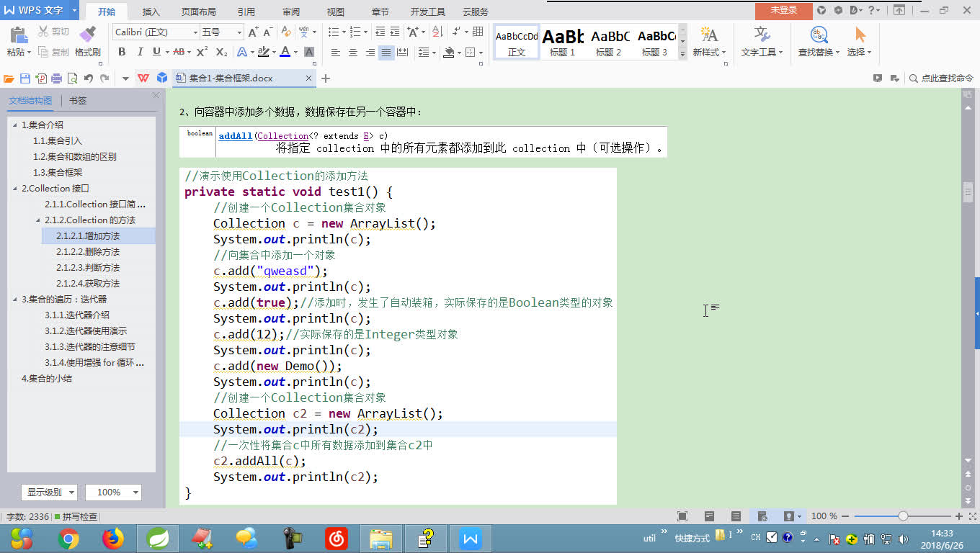This screenshot has height=553, width=980.
Task: Center-align the text
Action: (x=353, y=53)
